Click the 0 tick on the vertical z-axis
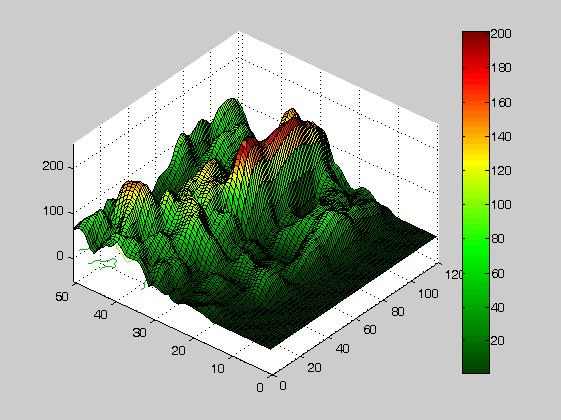561x420 pixels. click(60, 256)
